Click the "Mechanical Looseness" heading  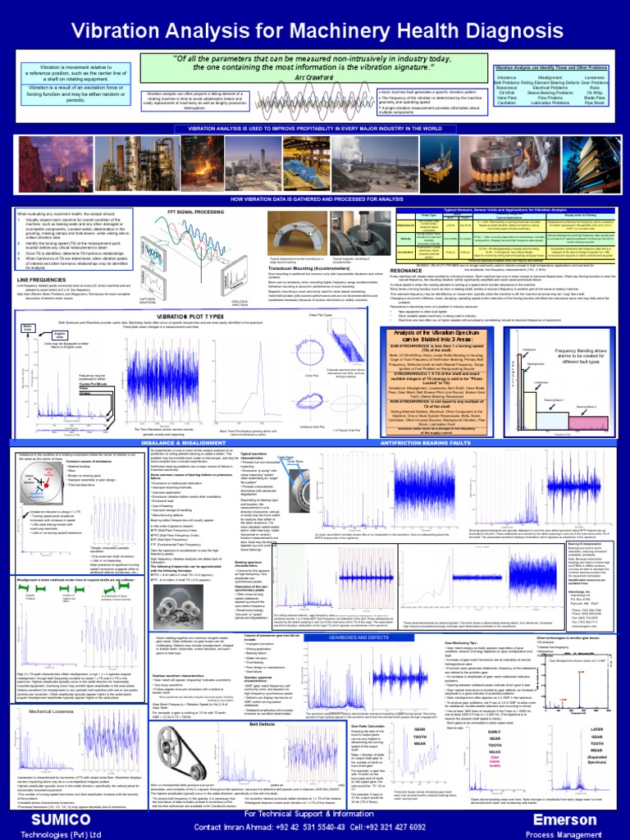(x=51, y=711)
